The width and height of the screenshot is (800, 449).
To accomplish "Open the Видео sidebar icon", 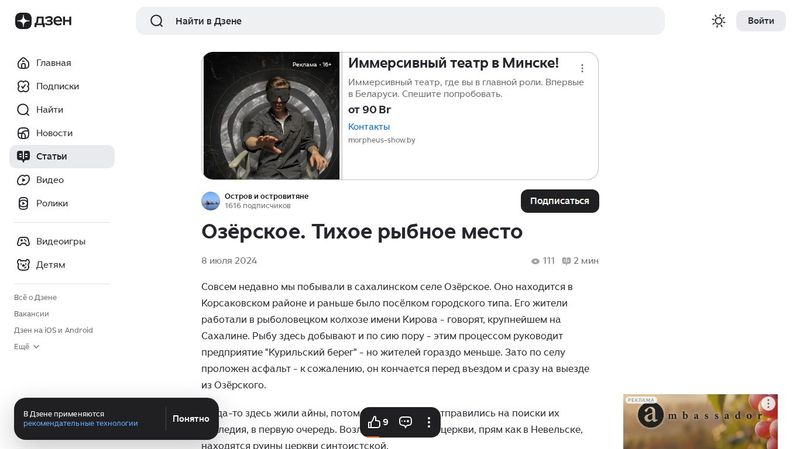I will coord(23,180).
